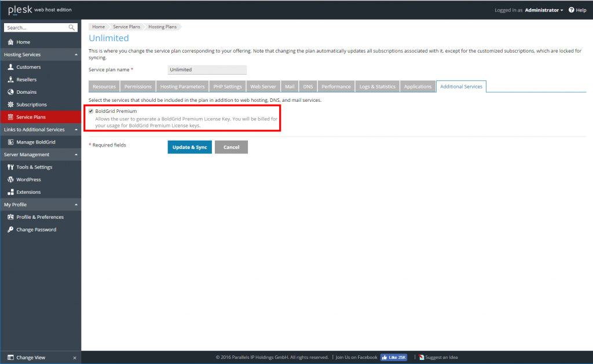Click the Service plan name input

(x=207, y=69)
